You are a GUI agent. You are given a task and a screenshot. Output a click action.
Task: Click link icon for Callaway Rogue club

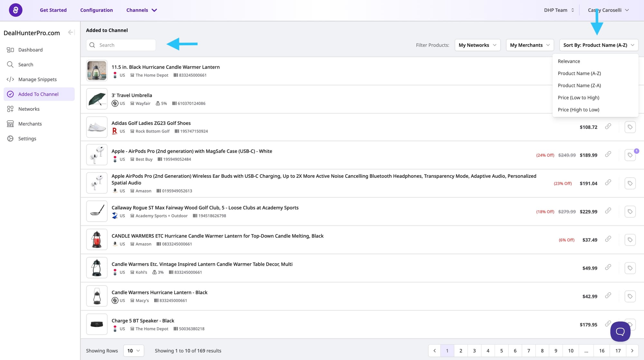[608, 211]
